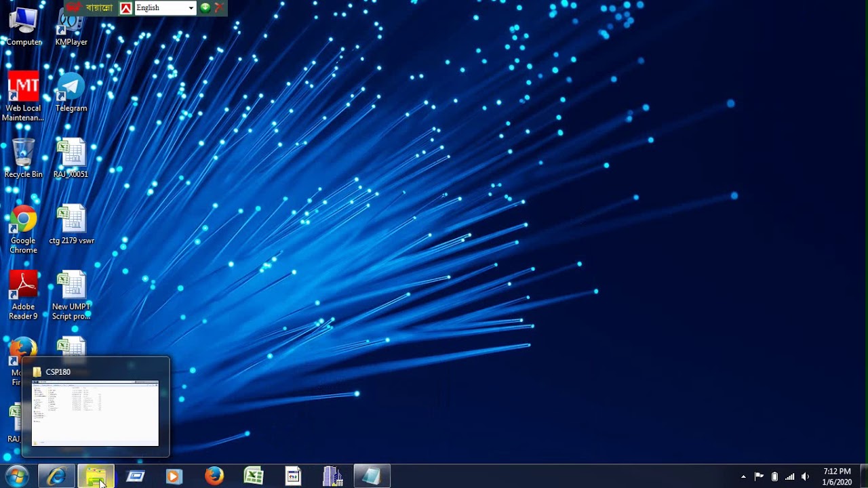The height and width of the screenshot is (488, 868).
Task: Click the Windows Explorer taskbar button
Action: 96,476
